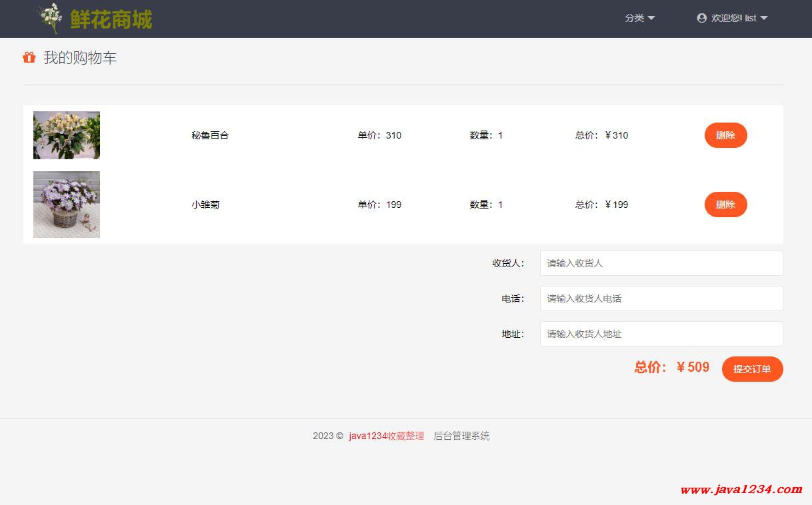Focus the 地址 input field
This screenshot has height=505, width=812.
(661, 334)
